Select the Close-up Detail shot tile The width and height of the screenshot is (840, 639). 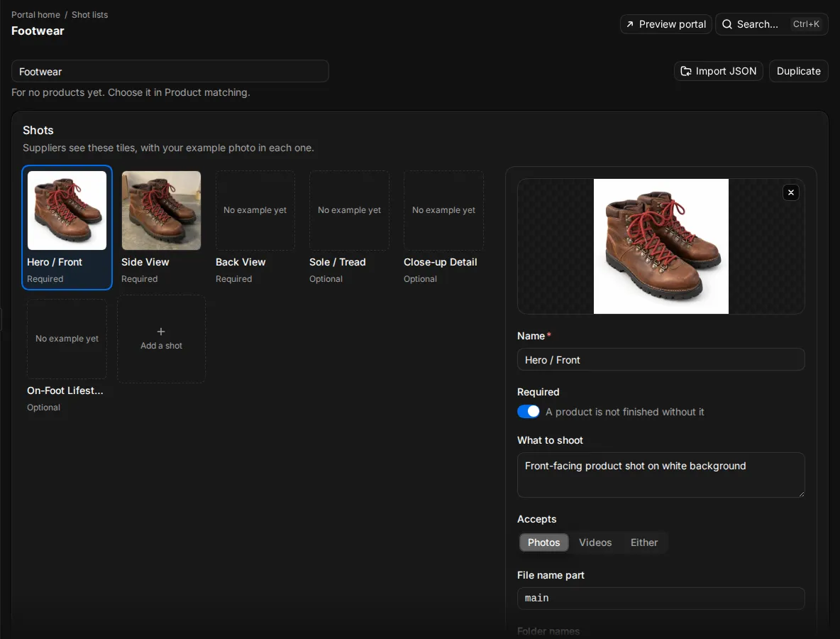point(443,210)
